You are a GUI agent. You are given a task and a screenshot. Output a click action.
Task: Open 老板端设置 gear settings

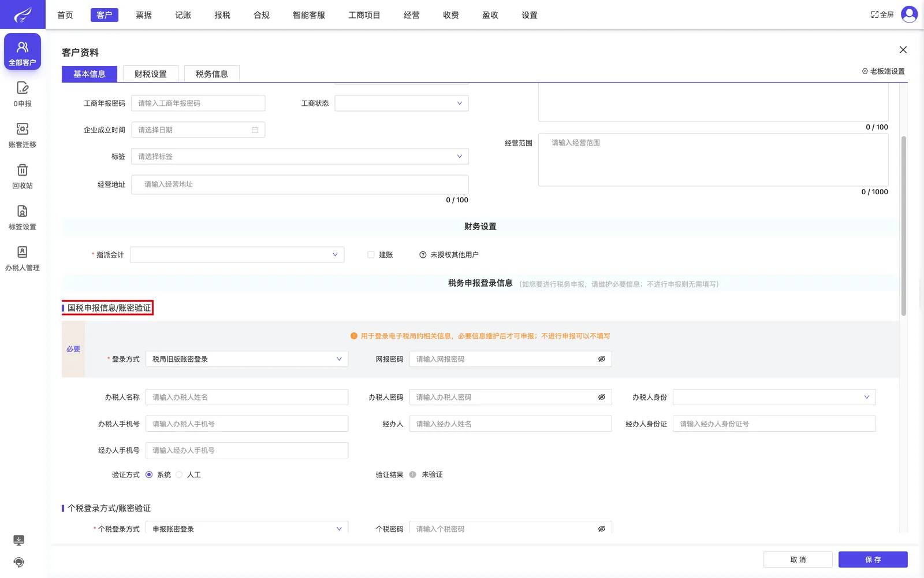pyautogui.click(x=884, y=71)
